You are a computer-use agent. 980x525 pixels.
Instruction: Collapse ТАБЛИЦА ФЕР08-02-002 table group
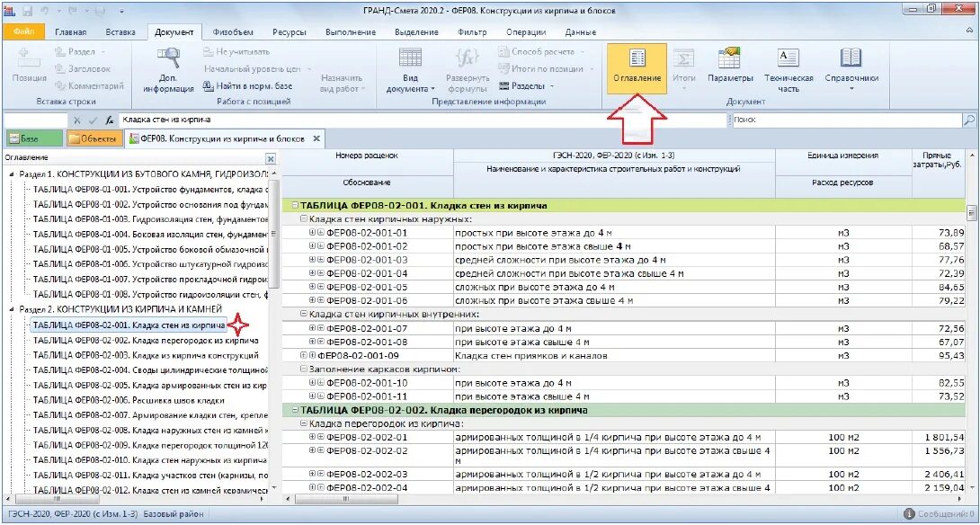(x=296, y=410)
